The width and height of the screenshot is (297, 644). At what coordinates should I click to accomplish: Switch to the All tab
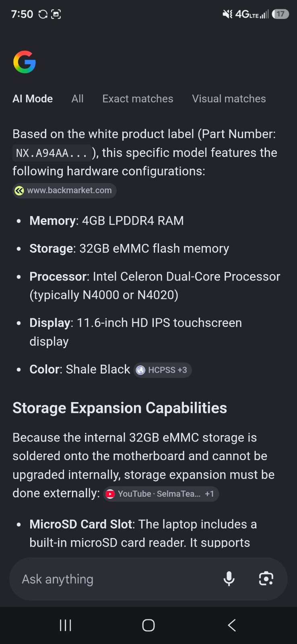[x=77, y=99]
